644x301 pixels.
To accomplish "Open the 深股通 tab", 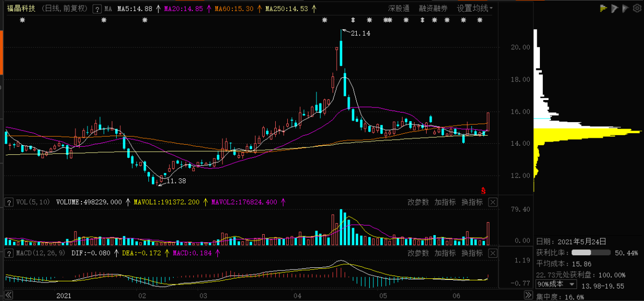I will 398,9.
